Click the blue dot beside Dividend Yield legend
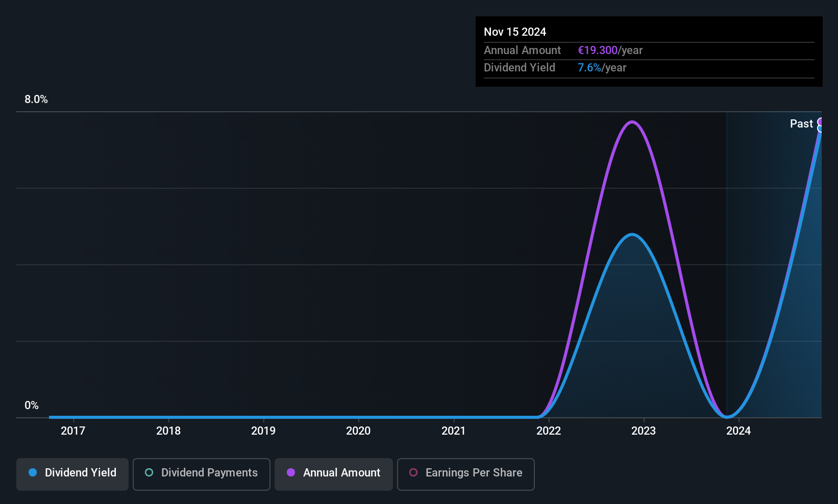This screenshot has height=504, width=838. pos(33,472)
